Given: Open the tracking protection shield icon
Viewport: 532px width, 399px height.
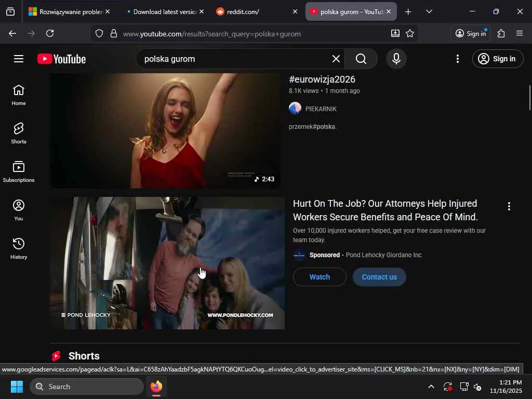Looking at the screenshot, I should (99, 34).
